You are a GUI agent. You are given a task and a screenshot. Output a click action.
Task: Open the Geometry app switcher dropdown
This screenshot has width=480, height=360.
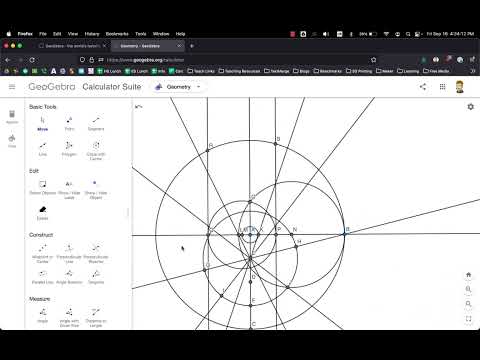pyautogui.click(x=178, y=87)
